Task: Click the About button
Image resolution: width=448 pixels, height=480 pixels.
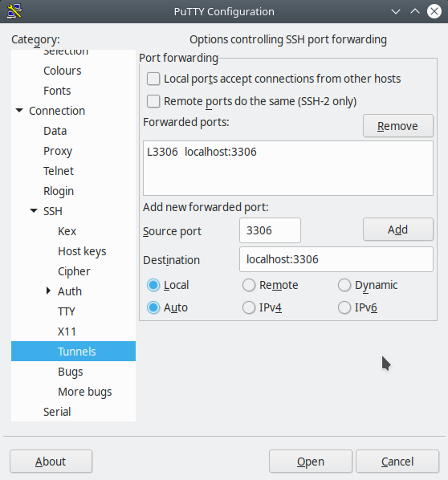Action: point(51,462)
